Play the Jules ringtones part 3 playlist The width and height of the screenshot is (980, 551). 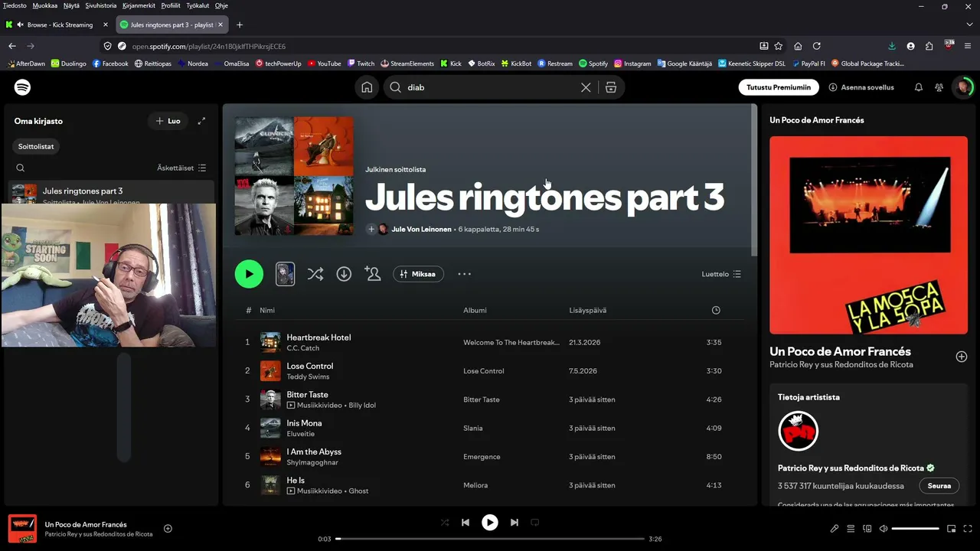point(249,274)
